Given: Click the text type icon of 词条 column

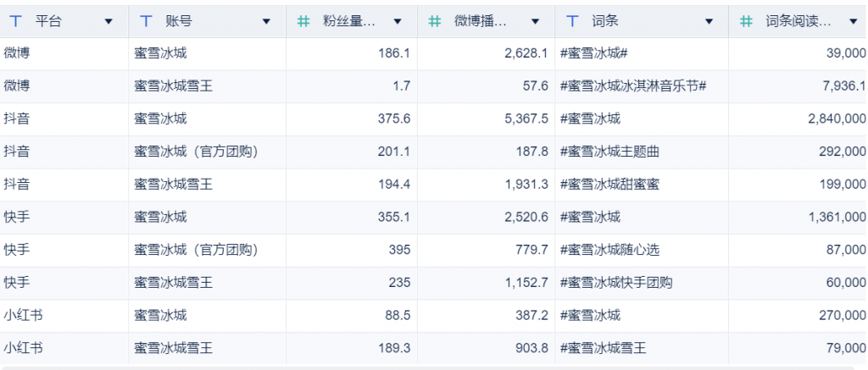Looking at the screenshot, I should click(x=572, y=21).
